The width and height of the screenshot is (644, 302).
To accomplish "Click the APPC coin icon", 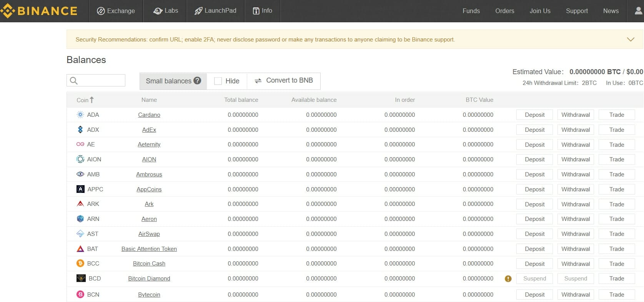I will coord(80,189).
